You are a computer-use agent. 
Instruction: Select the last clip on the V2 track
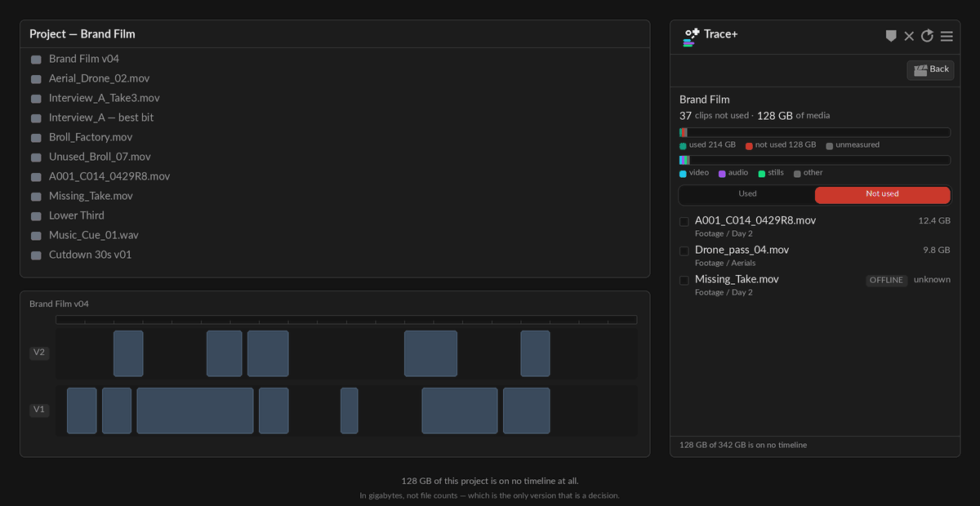tap(536, 353)
